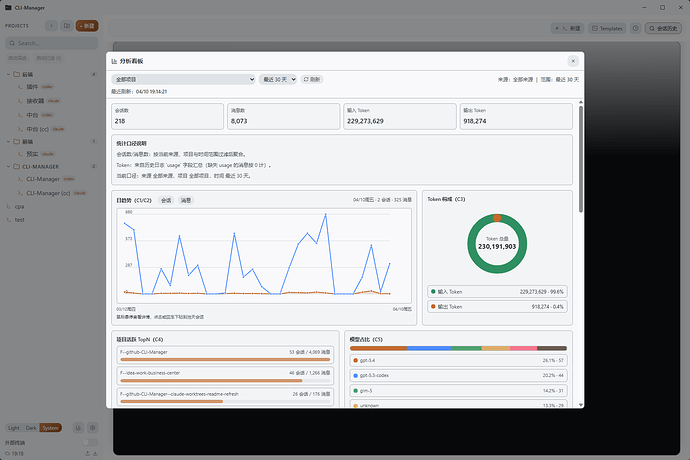Click the refresh button in the dashboard
The width and height of the screenshot is (690, 460).
(x=312, y=79)
